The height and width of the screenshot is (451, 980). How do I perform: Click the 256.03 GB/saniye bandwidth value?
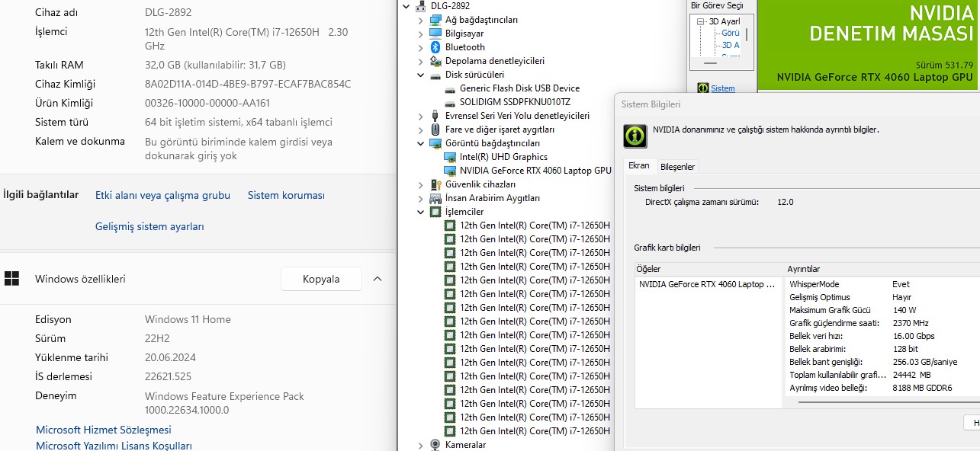click(x=924, y=362)
